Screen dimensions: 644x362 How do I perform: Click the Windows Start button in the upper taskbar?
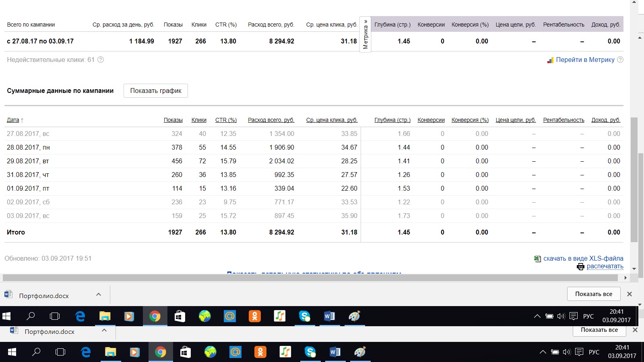(x=6, y=316)
